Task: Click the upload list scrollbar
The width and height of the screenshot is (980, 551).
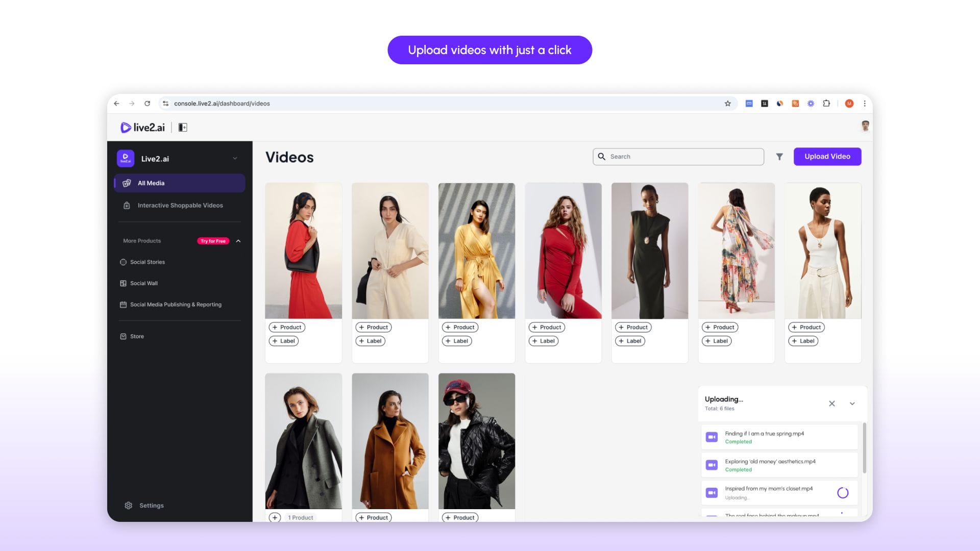Action: click(864, 448)
